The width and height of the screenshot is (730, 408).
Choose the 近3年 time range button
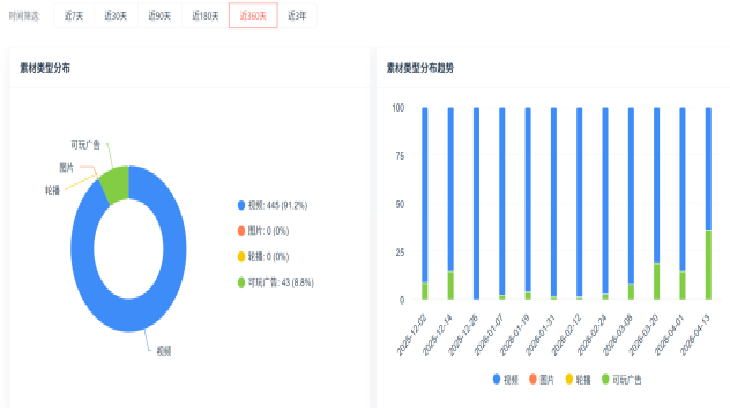pos(297,16)
